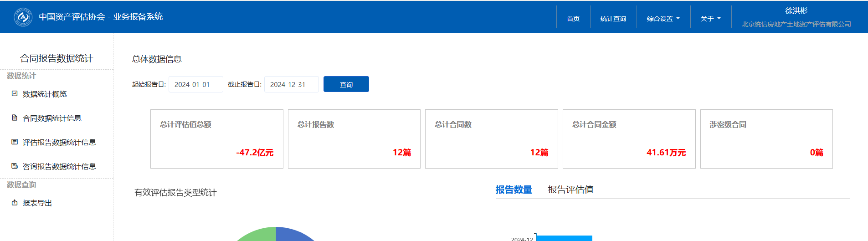This screenshot has width=868, height=241.
Task: Click the 数据统计概览 sidebar icon
Action: point(15,93)
